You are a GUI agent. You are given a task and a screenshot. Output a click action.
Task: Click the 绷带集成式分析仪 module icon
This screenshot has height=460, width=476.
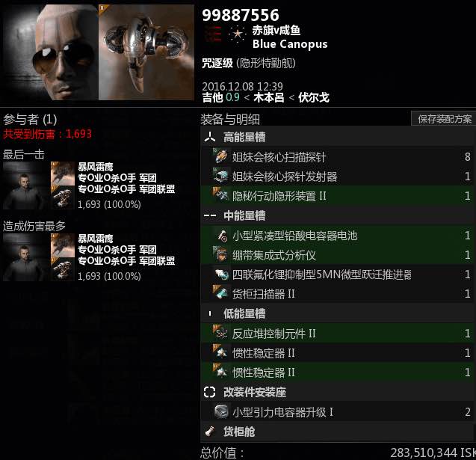[221, 254]
